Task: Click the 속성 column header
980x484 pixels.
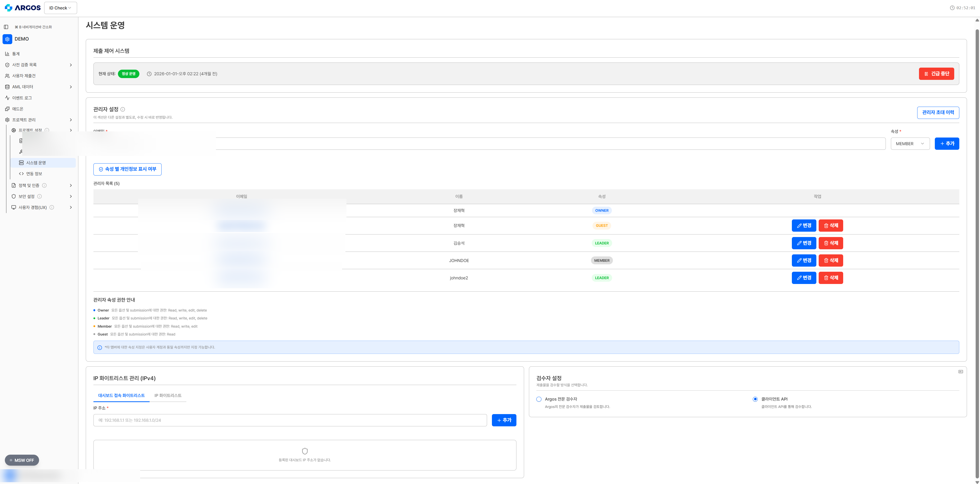Action: click(x=601, y=196)
